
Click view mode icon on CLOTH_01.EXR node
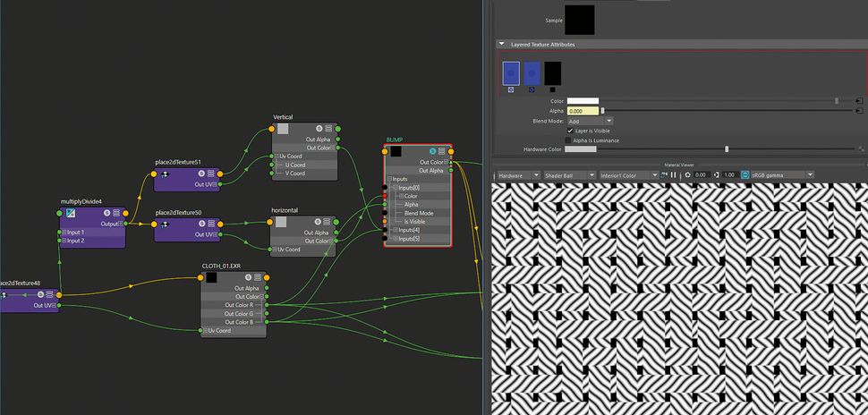tap(259, 277)
